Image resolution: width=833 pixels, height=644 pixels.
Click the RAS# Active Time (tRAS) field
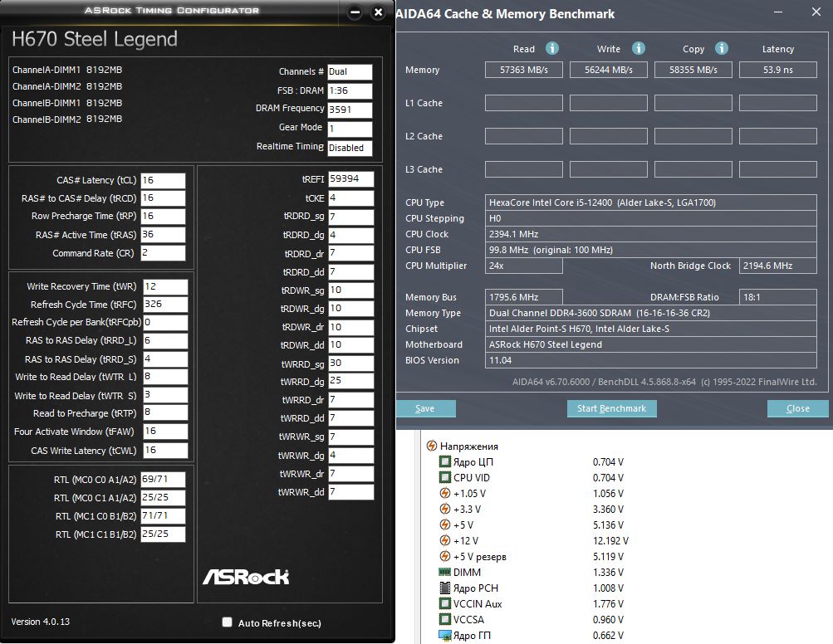(x=163, y=235)
